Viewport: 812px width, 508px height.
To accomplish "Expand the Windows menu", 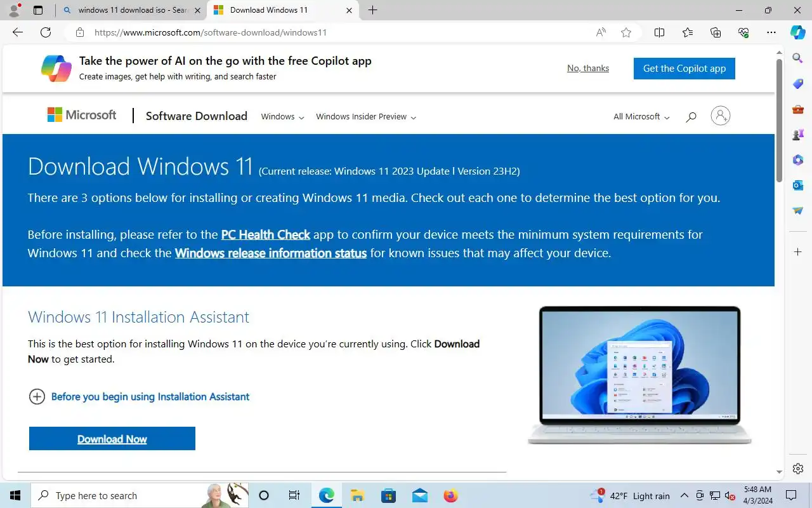I will [282, 117].
